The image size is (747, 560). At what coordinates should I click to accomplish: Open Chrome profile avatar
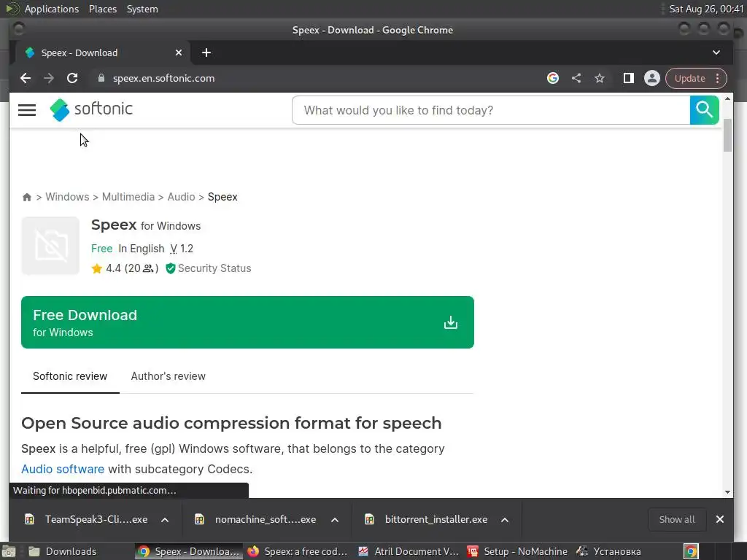651,78
